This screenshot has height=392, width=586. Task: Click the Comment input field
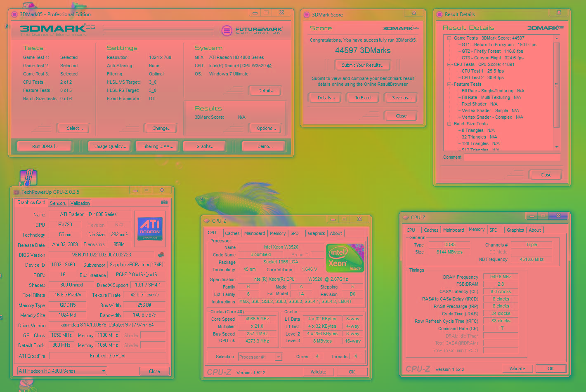point(512,157)
